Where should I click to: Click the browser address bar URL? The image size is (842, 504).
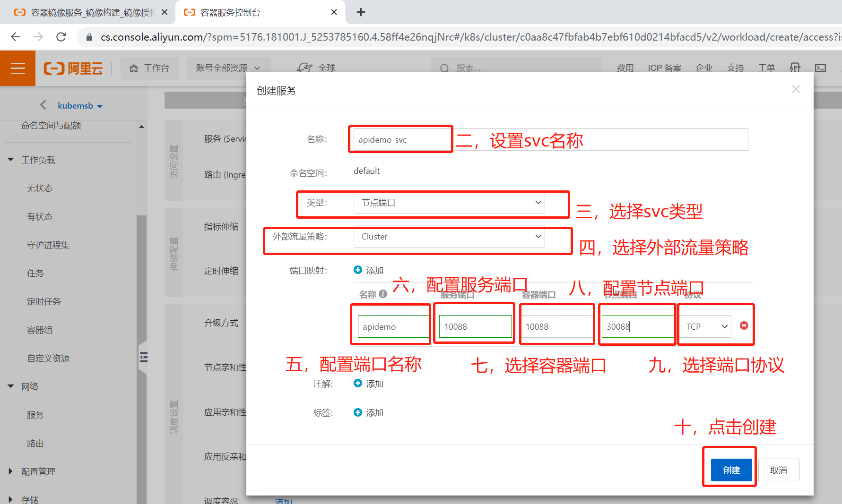pyautogui.click(x=470, y=37)
